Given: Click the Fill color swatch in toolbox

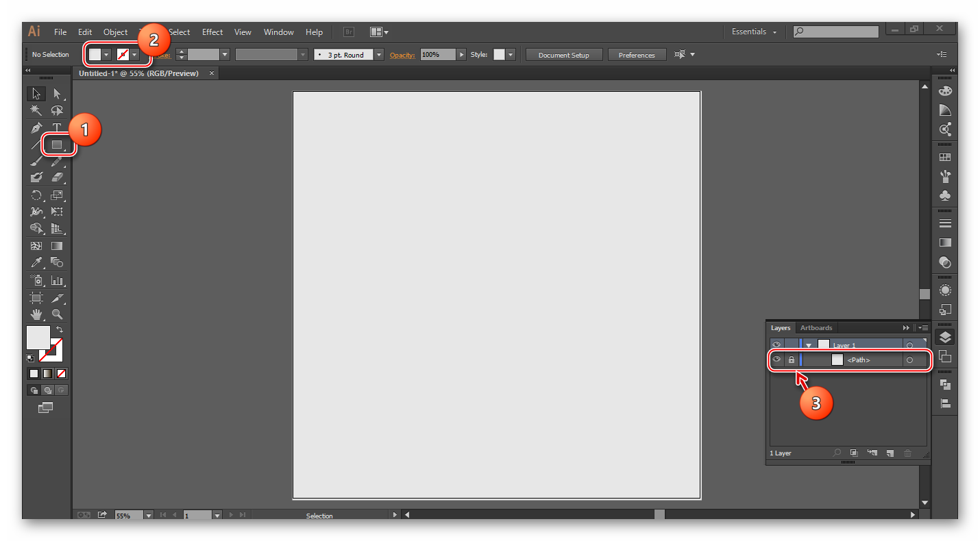Looking at the screenshot, I should click(38, 337).
